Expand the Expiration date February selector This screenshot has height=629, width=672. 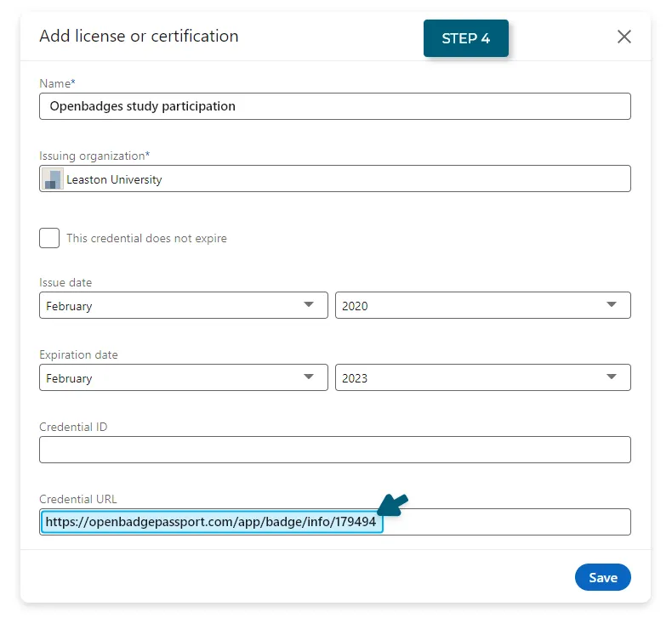click(184, 377)
